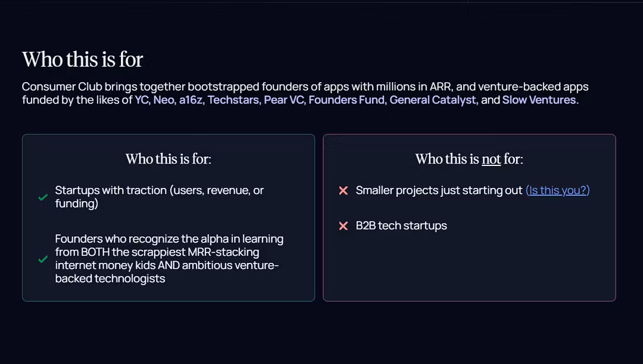Click the 'Founders who recognize the alpha' paragraph
The height and width of the screenshot is (364, 643).
tap(169, 259)
